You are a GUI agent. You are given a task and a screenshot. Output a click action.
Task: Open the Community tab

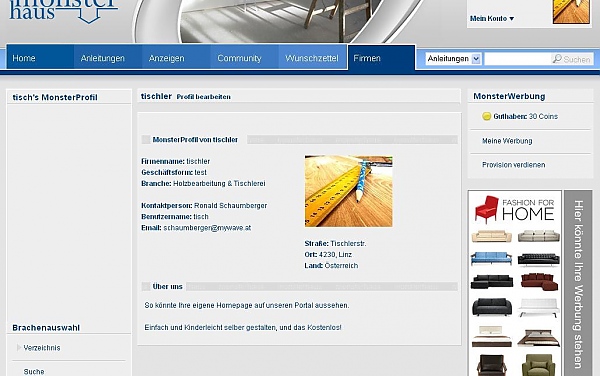[239, 58]
